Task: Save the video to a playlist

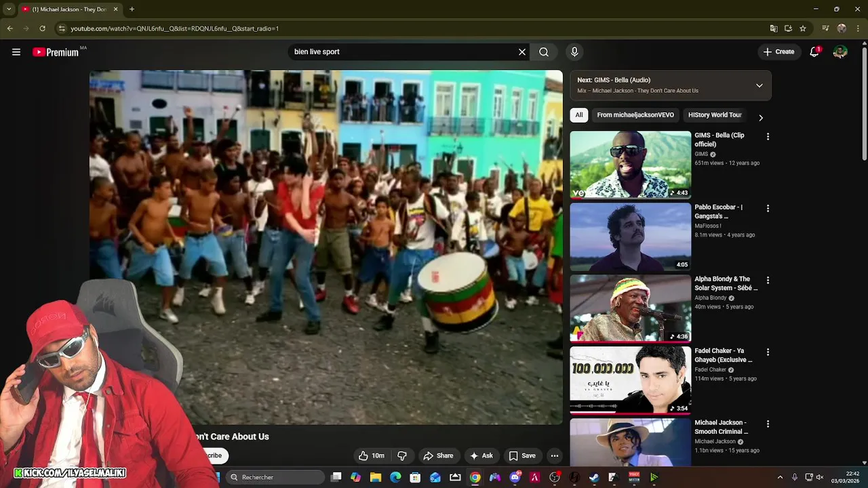Action: 522,455
